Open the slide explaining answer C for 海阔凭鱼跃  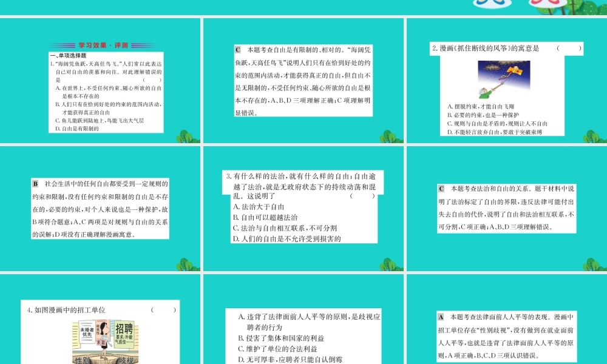point(303,81)
